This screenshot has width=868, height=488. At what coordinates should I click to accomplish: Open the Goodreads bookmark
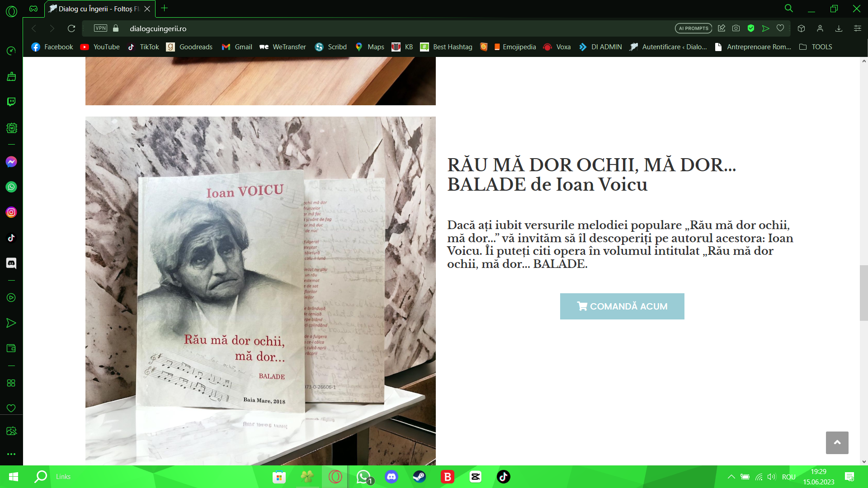coord(189,47)
